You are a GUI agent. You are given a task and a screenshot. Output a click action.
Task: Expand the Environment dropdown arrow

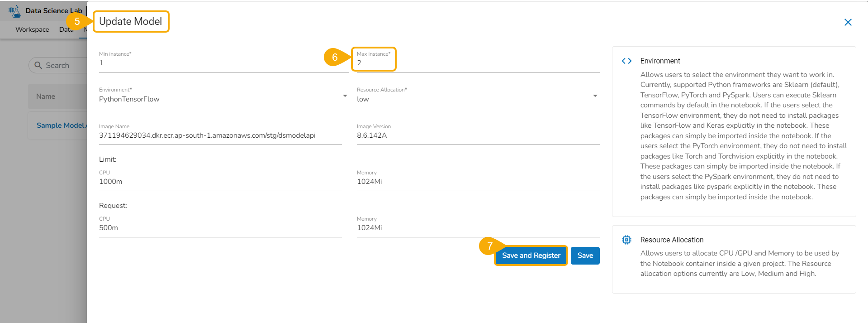point(345,96)
